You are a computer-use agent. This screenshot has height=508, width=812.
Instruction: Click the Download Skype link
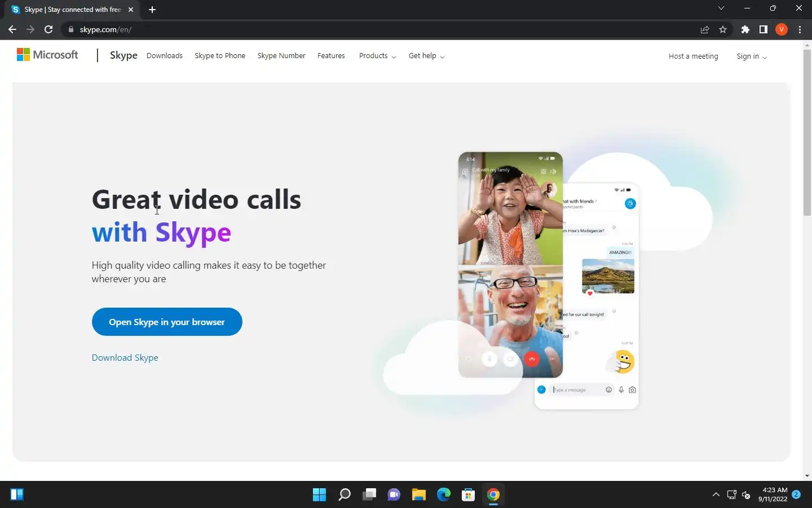pyautogui.click(x=125, y=358)
